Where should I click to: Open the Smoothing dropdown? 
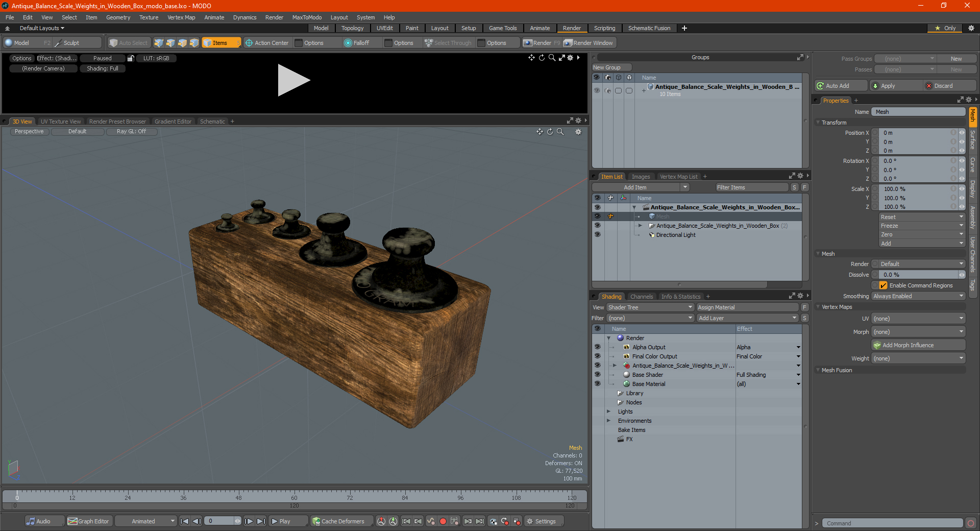point(918,296)
